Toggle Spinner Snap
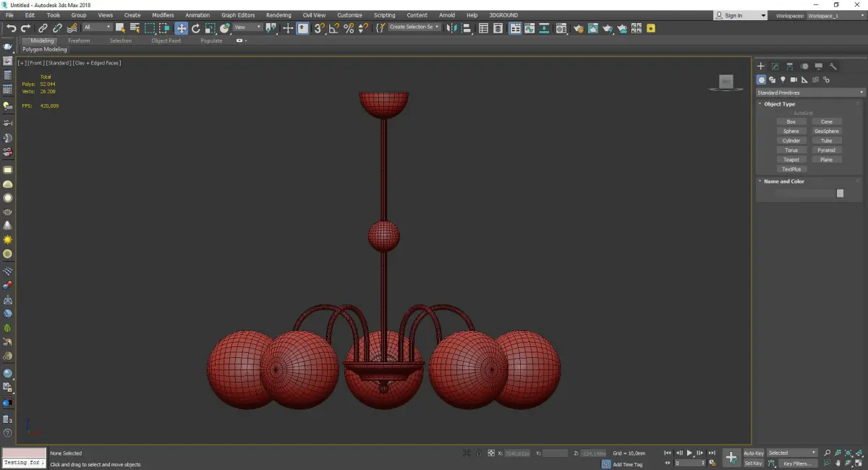Image resolution: width=868 pixels, height=470 pixels. tap(363, 28)
